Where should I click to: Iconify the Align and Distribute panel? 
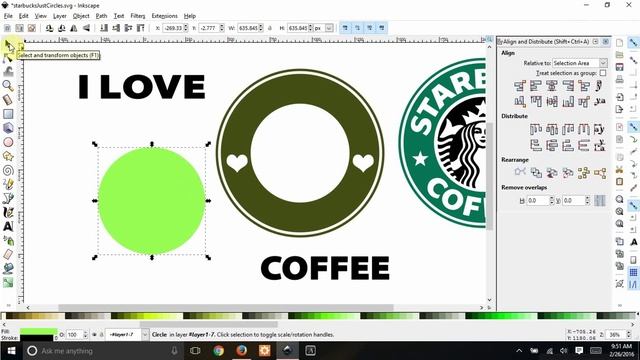coord(596,42)
